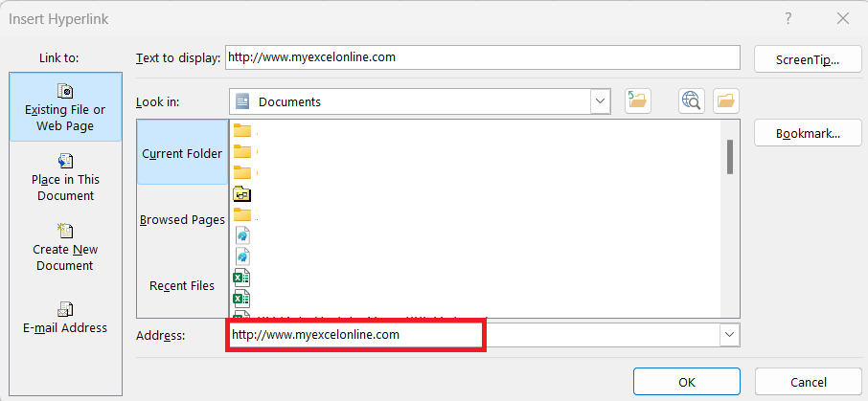Browse for file with open folder icon
This screenshot has width=868, height=401.
coord(726,100)
